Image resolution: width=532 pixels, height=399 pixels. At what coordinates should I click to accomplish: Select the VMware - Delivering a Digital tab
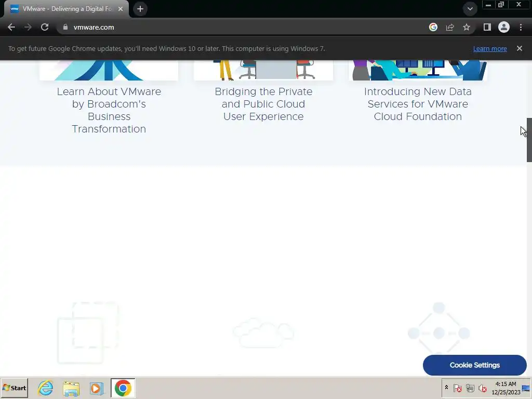pyautogui.click(x=66, y=9)
